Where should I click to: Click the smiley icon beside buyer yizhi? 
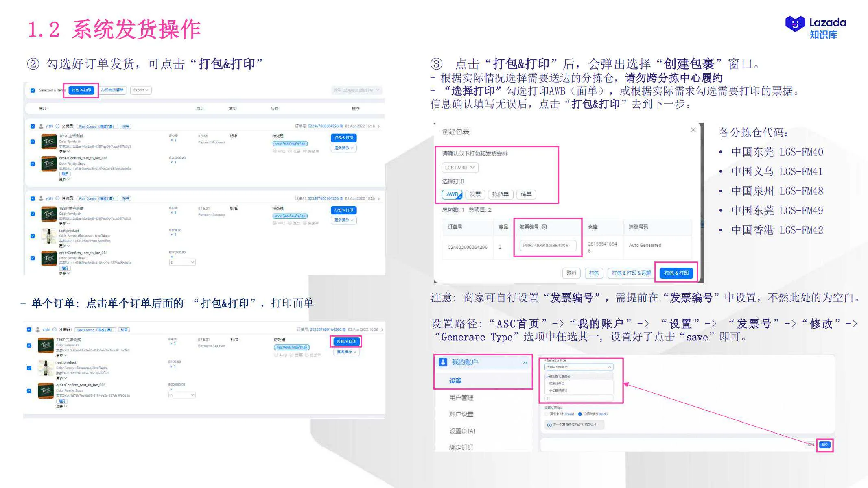(57, 127)
